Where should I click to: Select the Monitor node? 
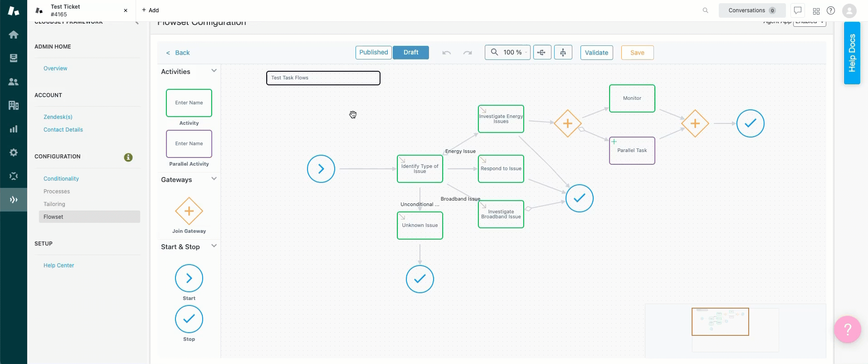click(x=632, y=98)
